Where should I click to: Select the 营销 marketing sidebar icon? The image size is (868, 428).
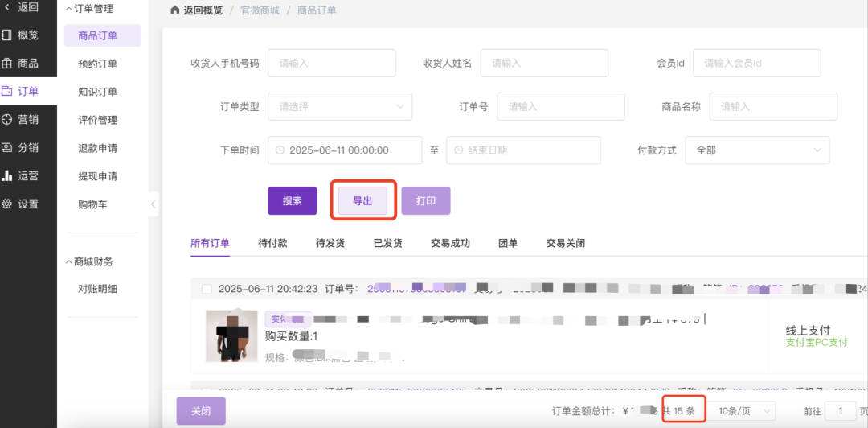click(7, 119)
